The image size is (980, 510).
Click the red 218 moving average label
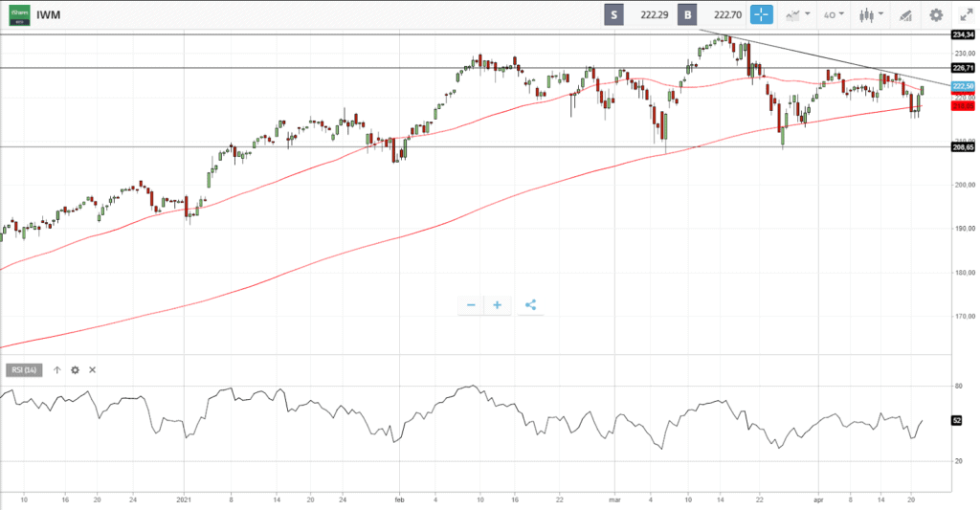[963, 106]
